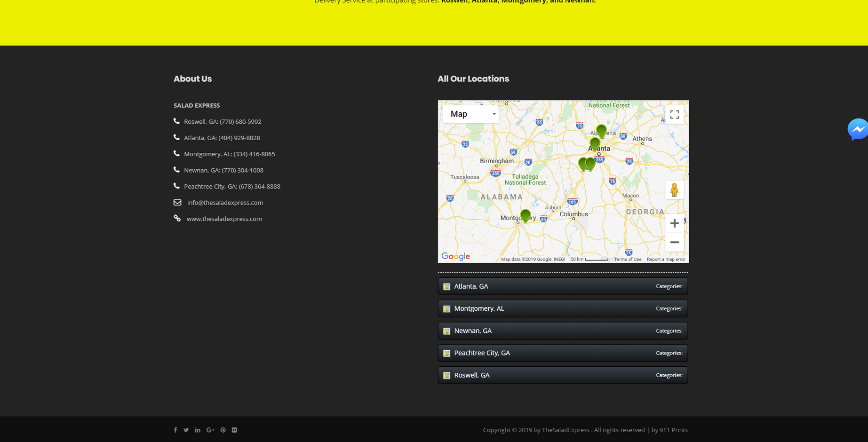868x442 pixels.
Task: Visit www.thesaladexpress.com link
Action: point(224,219)
